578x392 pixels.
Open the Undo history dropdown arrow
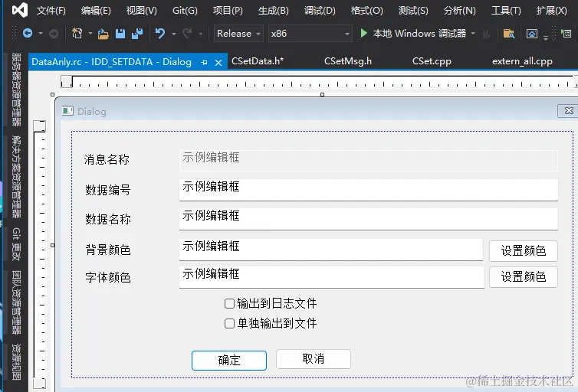point(173,34)
